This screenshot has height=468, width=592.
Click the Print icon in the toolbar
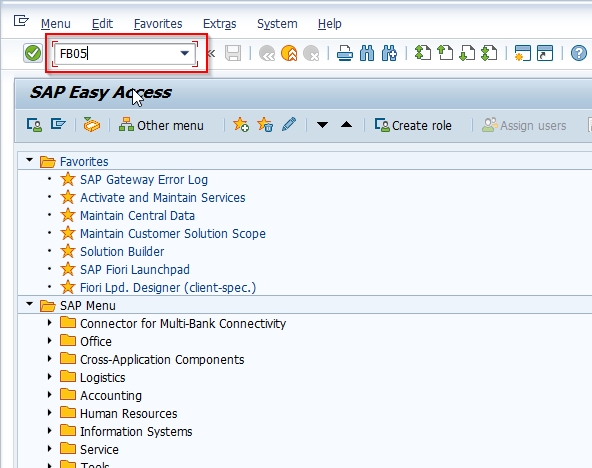(344, 53)
